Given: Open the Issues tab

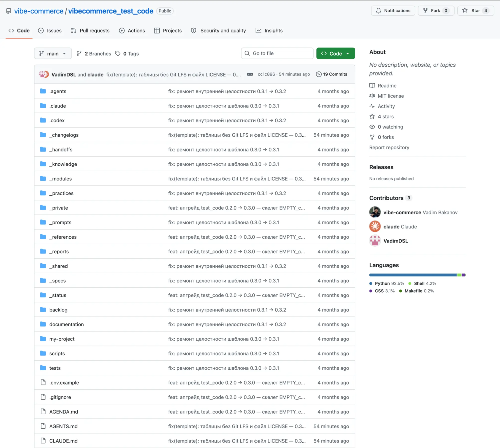Looking at the screenshot, I should pyautogui.click(x=50, y=30).
